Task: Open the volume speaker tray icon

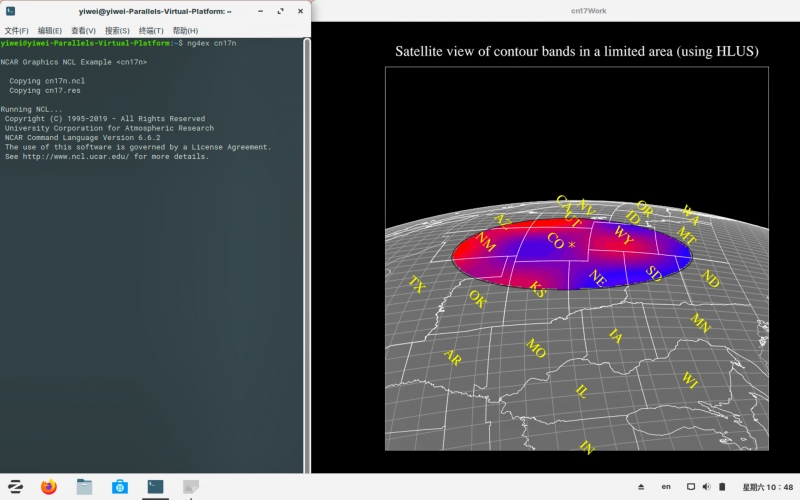Action: 707,487
